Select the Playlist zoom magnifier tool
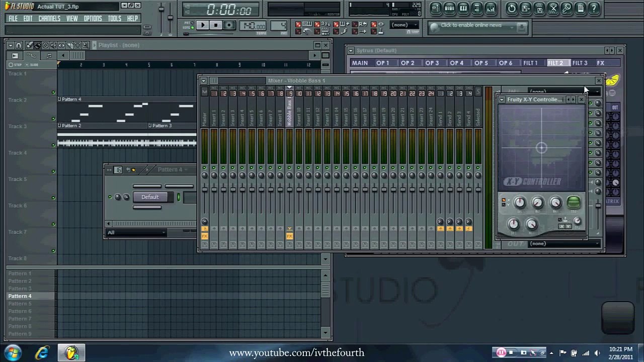The height and width of the screenshot is (362, 644). click(x=86, y=45)
